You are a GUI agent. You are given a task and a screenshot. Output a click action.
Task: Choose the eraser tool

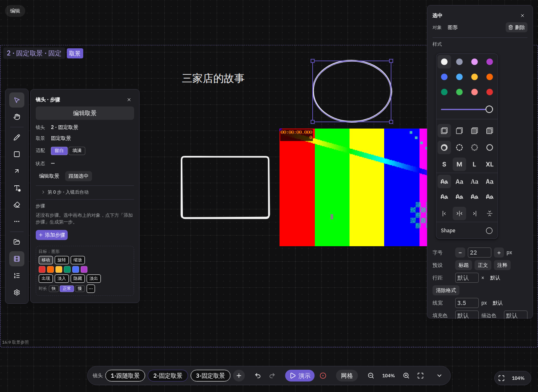(17, 205)
